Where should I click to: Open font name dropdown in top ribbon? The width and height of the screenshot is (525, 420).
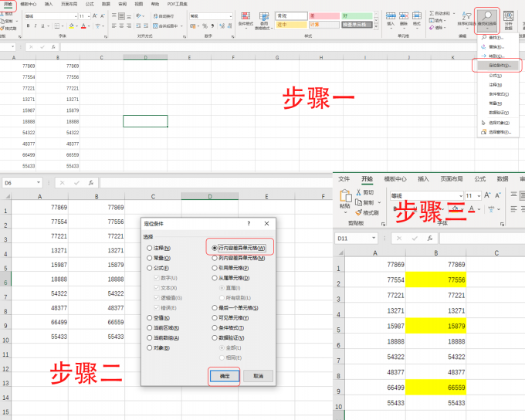tap(76, 16)
